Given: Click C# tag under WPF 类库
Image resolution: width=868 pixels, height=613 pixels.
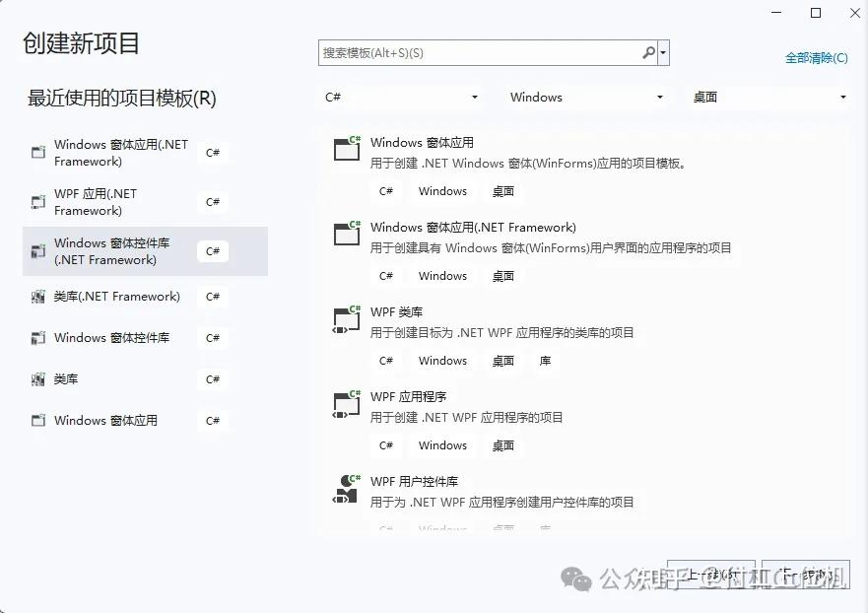Looking at the screenshot, I should tap(386, 361).
